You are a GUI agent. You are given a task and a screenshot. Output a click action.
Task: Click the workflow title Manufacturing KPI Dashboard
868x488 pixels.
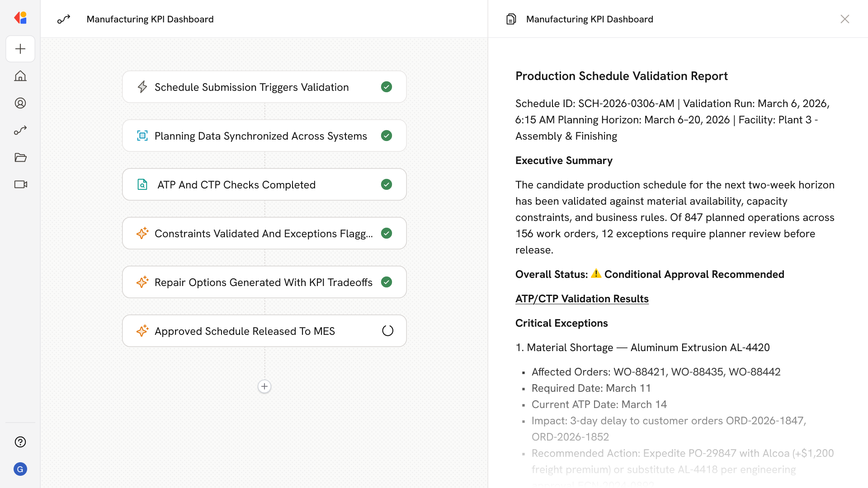pos(150,19)
